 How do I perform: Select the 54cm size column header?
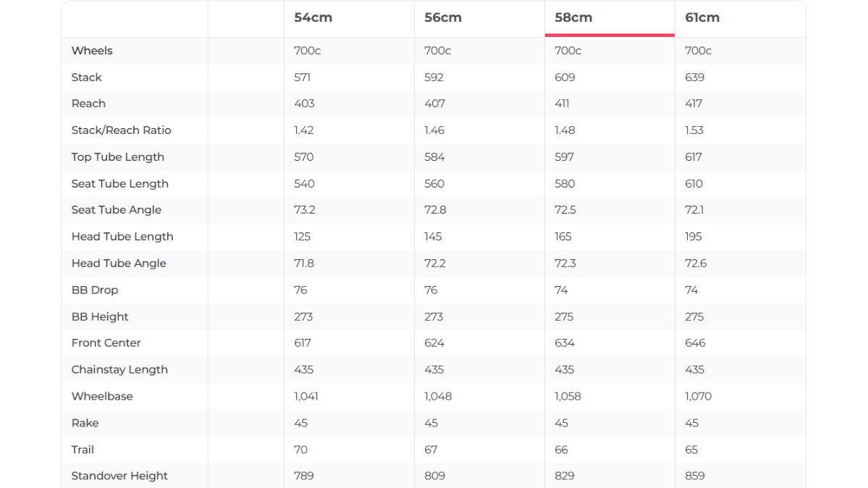click(313, 17)
